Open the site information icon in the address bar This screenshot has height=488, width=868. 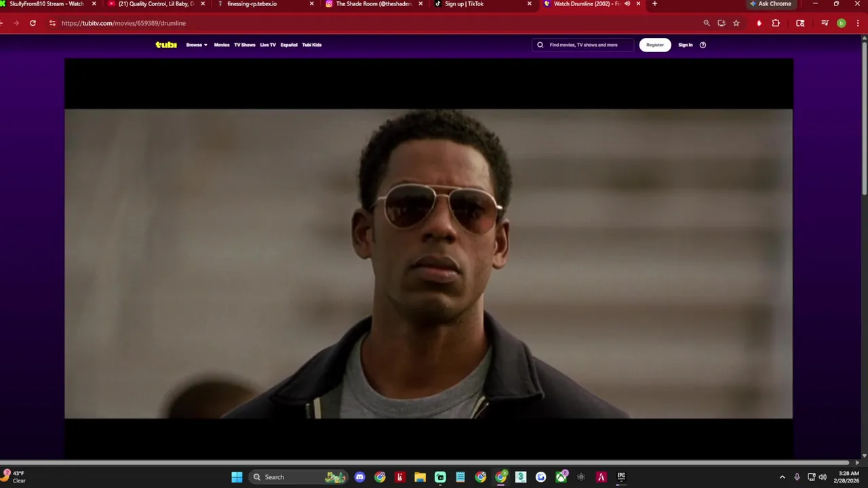click(x=52, y=23)
